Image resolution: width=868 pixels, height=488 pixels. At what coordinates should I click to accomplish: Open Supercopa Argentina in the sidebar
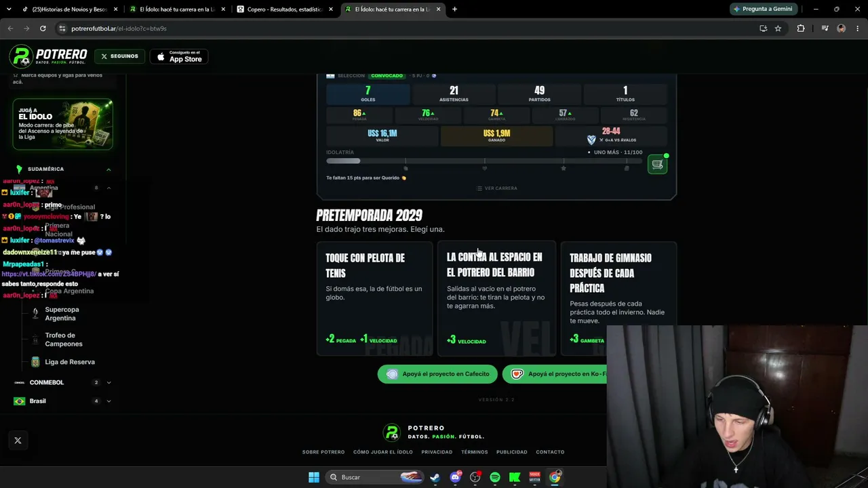[x=62, y=314]
